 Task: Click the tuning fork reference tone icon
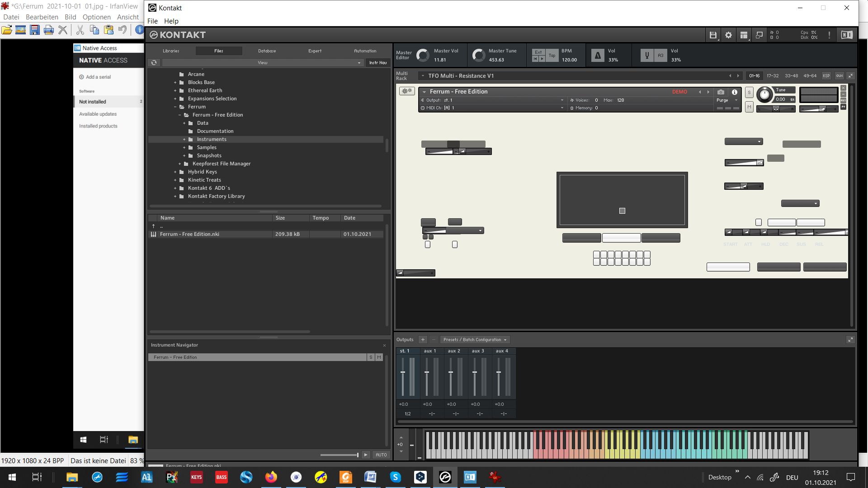[x=647, y=56]
